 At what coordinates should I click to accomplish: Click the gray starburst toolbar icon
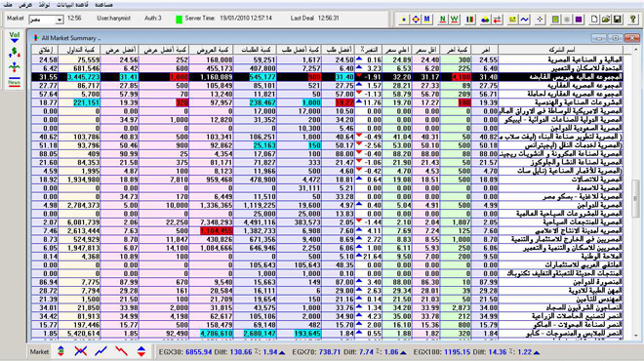tap(567, 20)
